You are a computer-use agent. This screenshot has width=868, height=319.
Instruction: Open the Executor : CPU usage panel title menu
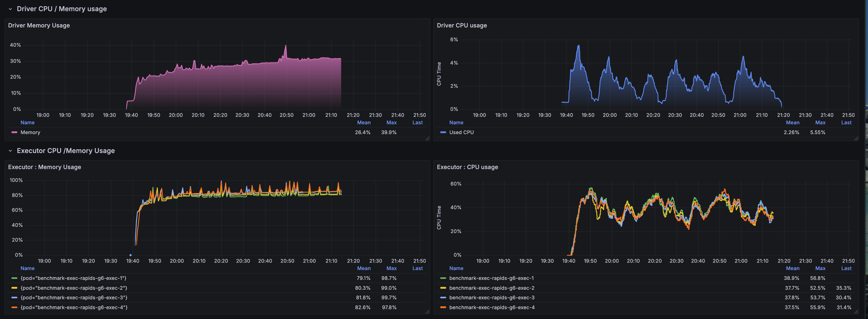coord(467,167)
